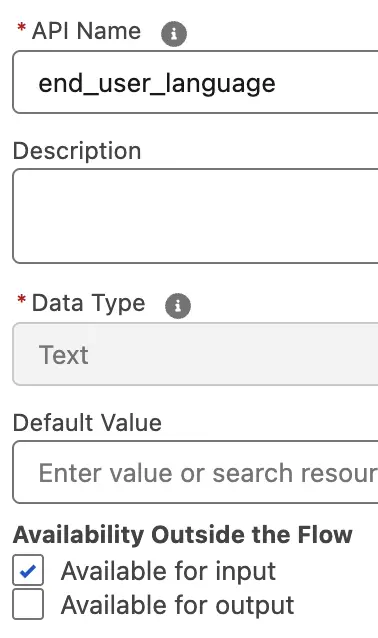The height and width of the screenshot is (638, 378).
Task: Uncheck the Available for input checkbox
Action: click(28, 570)
